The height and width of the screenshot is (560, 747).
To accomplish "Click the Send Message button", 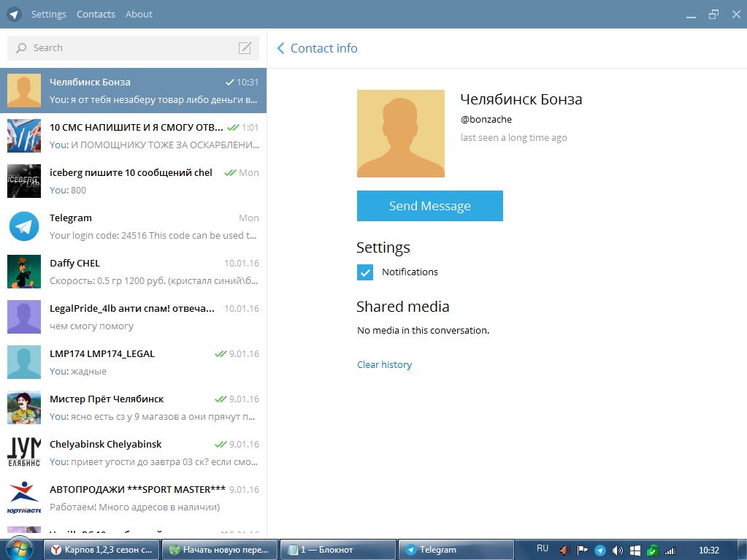I will click(429, 206).
